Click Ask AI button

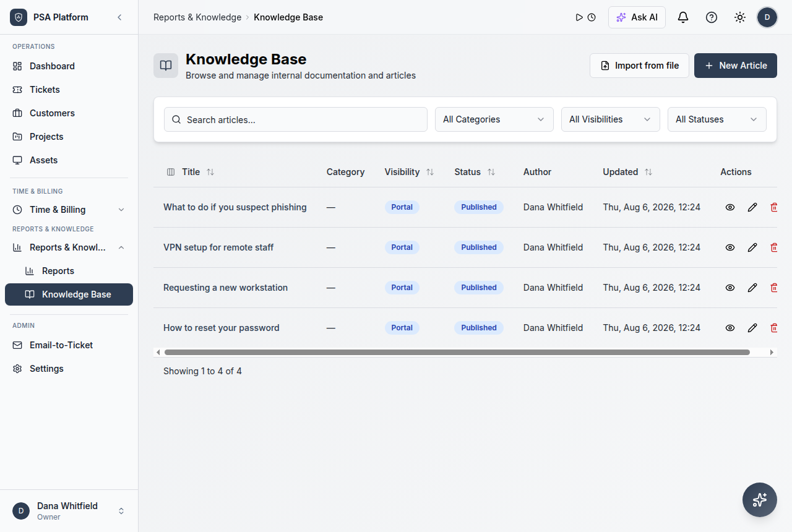(637, 17)
